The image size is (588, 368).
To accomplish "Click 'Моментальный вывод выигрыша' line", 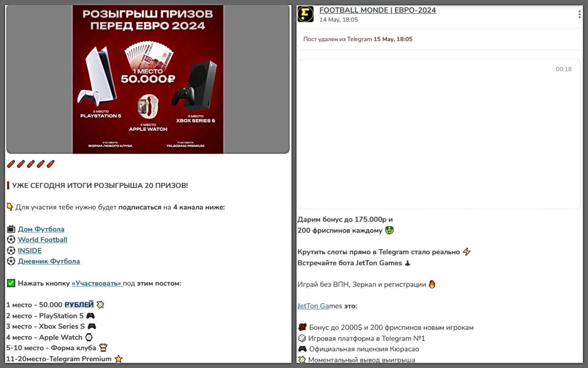I will click(356, 360).
